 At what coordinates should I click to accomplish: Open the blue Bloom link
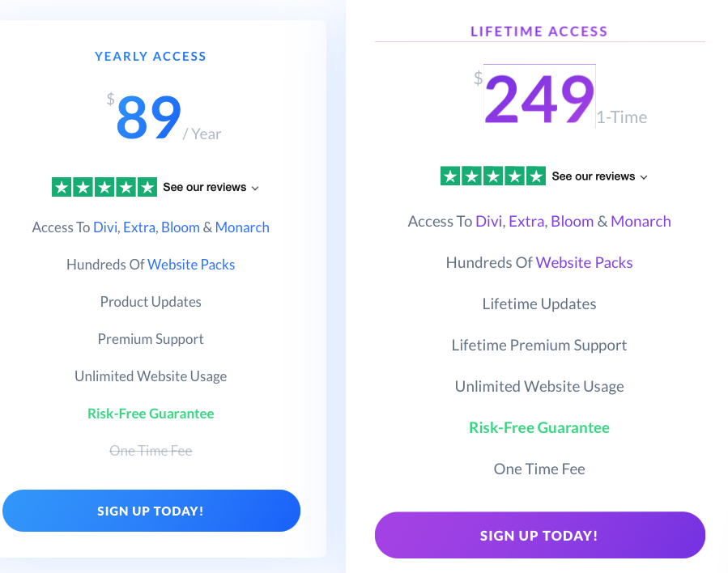point(181,227)
